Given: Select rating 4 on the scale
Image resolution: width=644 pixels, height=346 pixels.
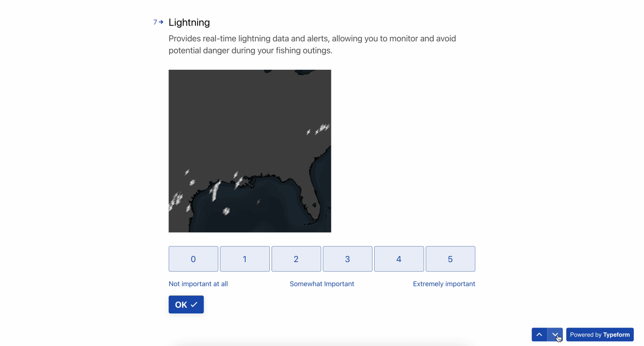Looking at the screenshot, I should [399, 259].
